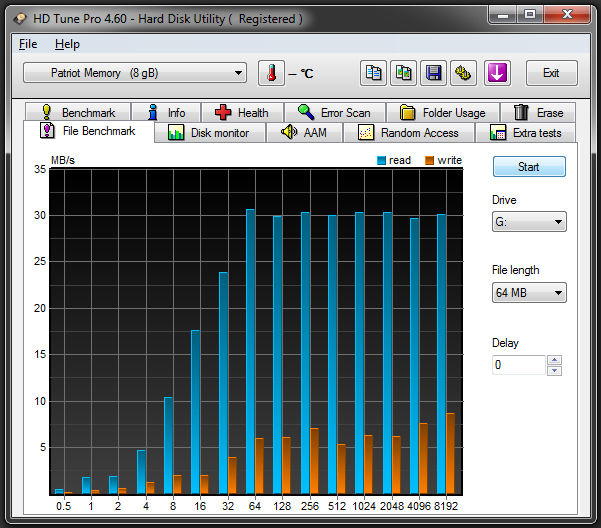Click the temperature thermometer icon

[272, 73]
